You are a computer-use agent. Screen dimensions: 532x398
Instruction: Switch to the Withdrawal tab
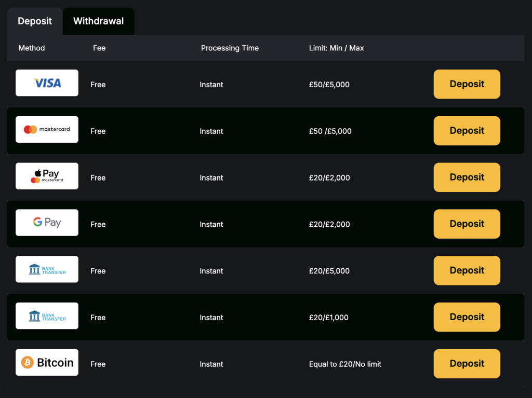(98, 21)
